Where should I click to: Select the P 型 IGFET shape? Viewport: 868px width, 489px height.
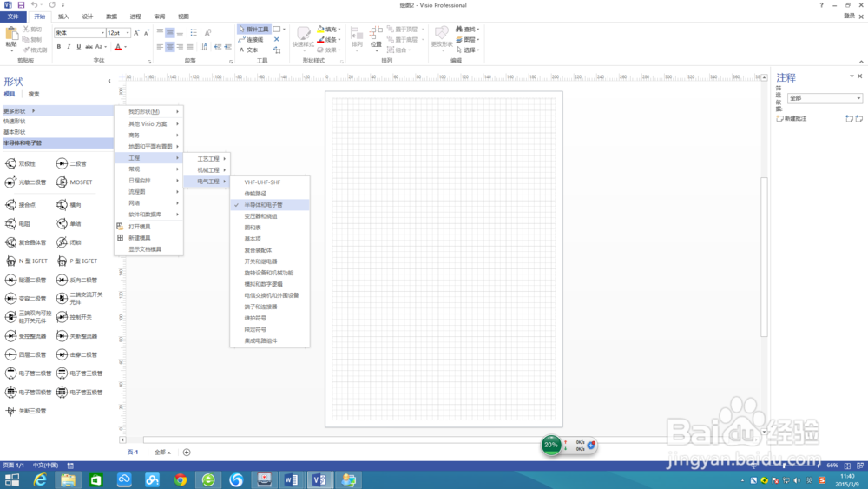77,261
